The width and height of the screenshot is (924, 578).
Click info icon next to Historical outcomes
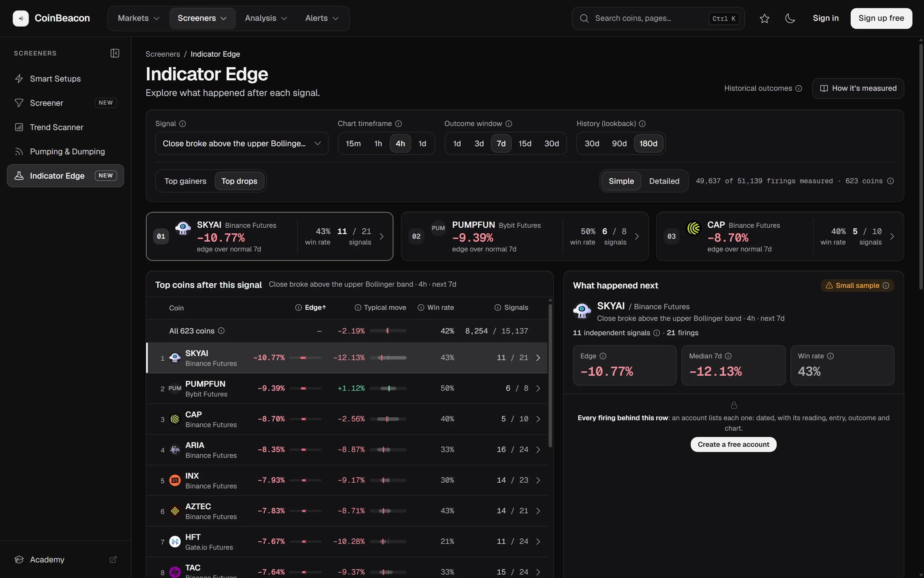point(798,88)
